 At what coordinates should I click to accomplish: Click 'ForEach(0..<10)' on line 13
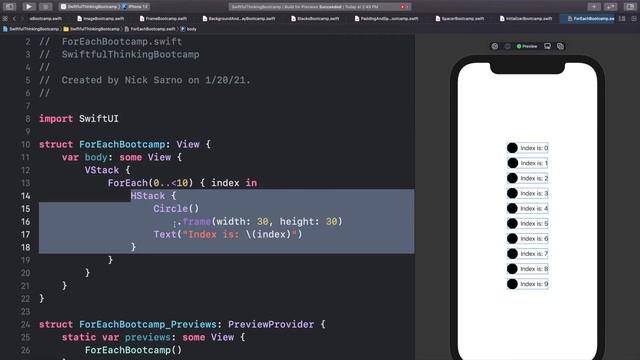click(150, 183)
